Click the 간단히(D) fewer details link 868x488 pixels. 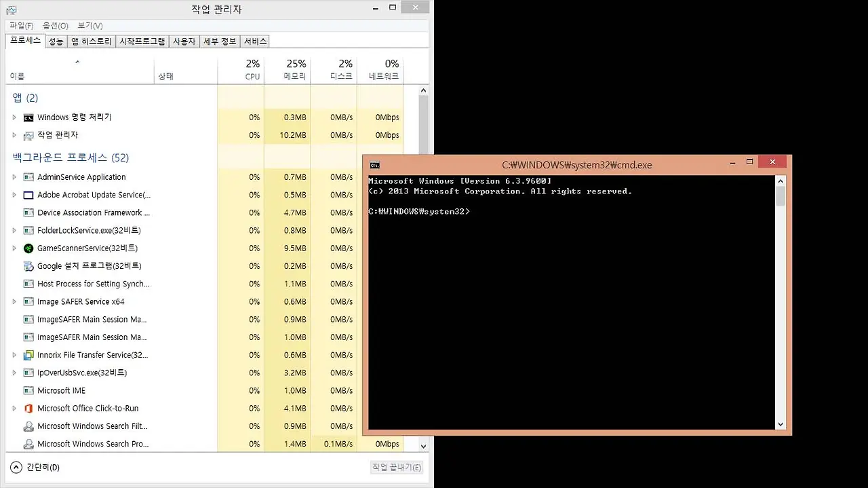(43, 468)
